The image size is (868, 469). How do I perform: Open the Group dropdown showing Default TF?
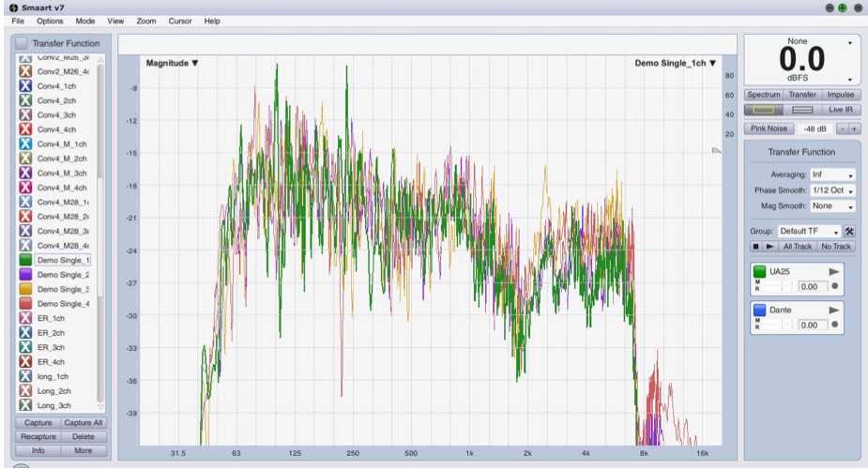point(809,231)
